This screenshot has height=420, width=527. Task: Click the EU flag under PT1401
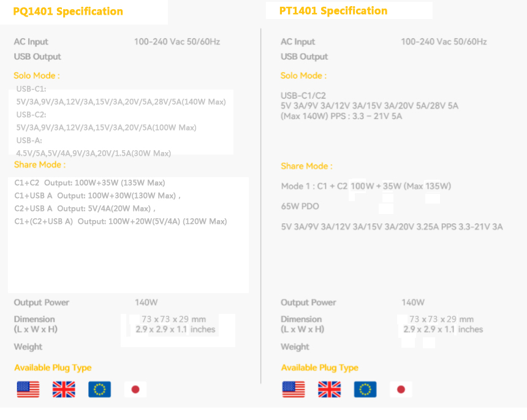pos(365,389)
